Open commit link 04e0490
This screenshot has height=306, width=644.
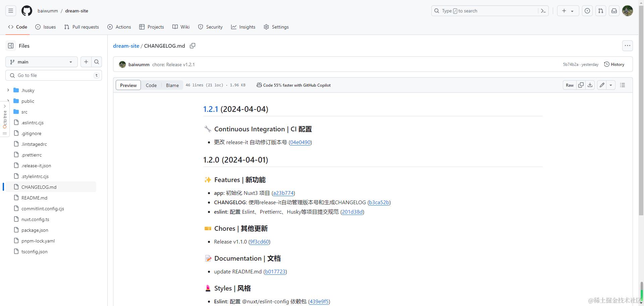tap(300, 142)
